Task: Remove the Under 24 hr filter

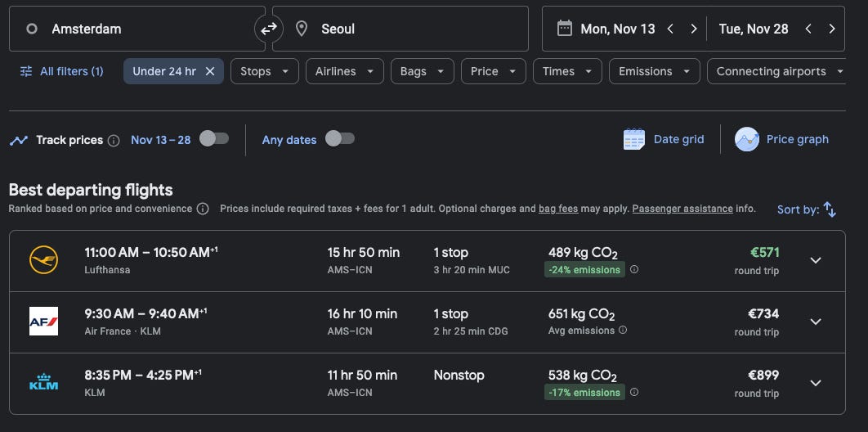Action: click(210, 71)
